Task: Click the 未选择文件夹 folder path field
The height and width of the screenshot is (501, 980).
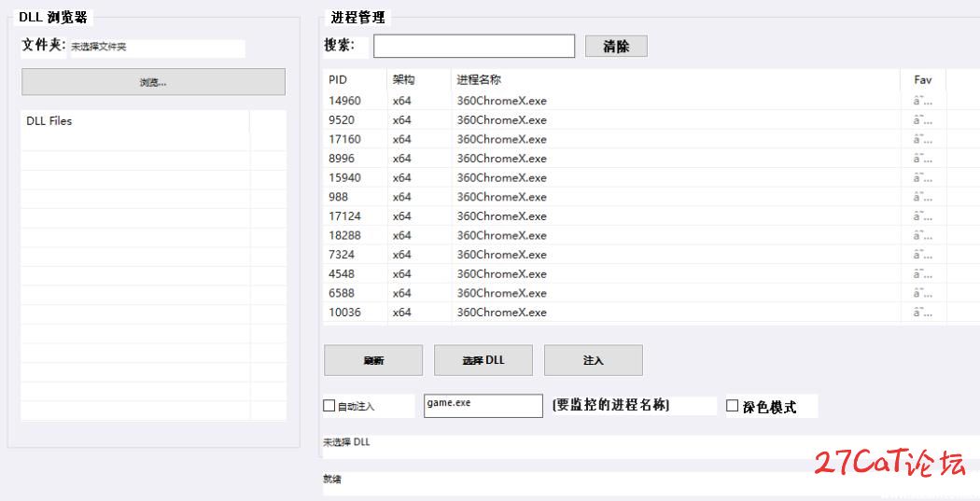Action: (158, 49)
